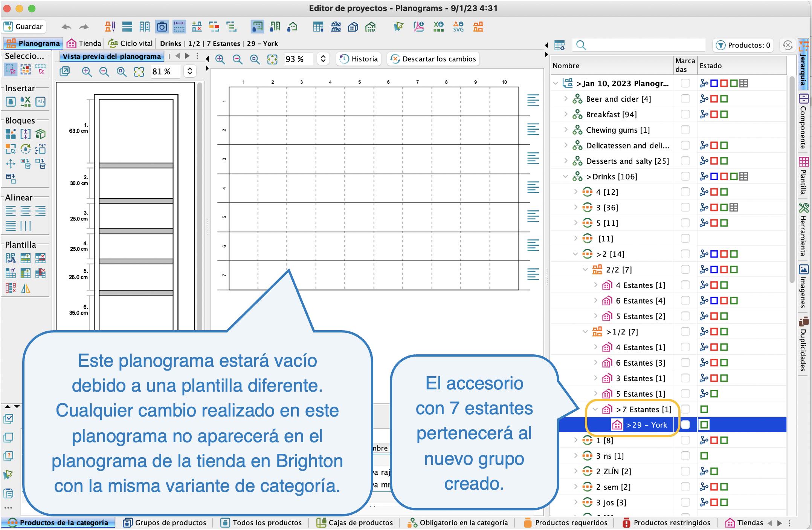Click the redo arrow icon
812x530 pixels.
[84, 27]
